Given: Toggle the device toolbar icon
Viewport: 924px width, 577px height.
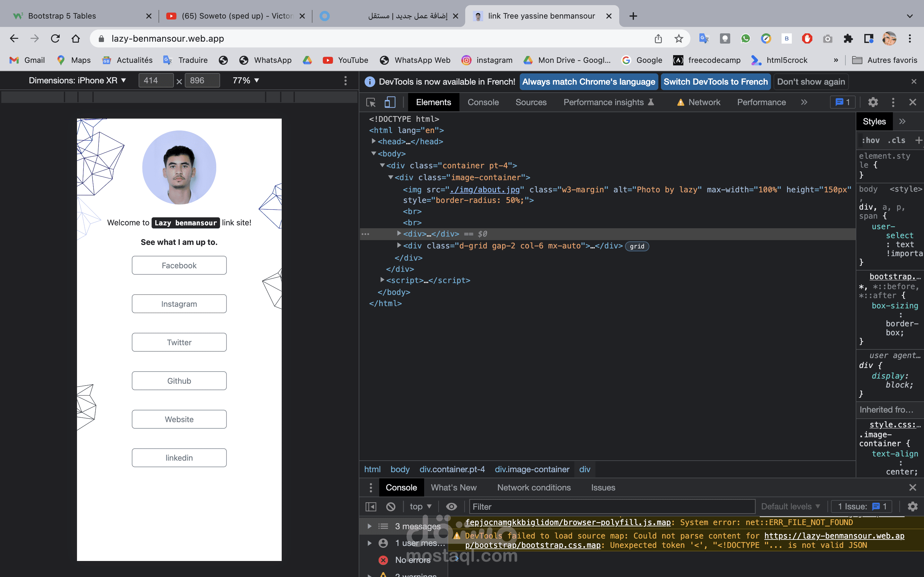Looking at the screenshot, I should tap(389, 102).
